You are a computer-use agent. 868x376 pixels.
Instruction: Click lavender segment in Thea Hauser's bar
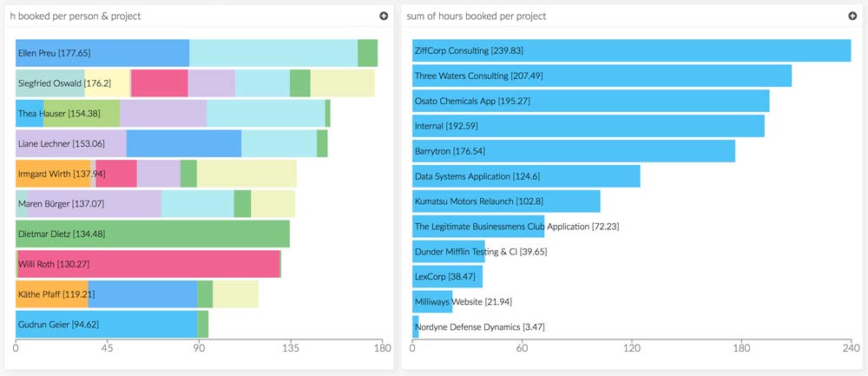[x=163, y=114]
